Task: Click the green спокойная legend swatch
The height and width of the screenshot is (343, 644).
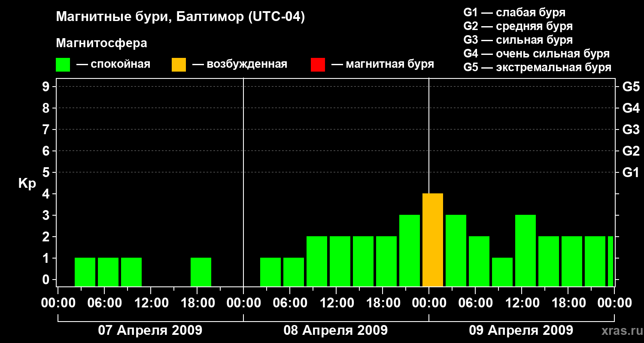Action: (x=63, y=65)
